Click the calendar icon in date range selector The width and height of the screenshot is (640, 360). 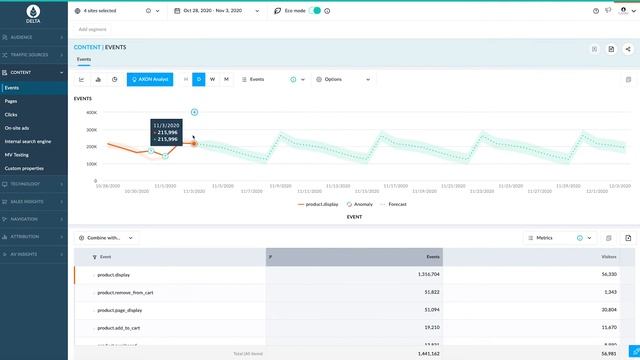177,11
